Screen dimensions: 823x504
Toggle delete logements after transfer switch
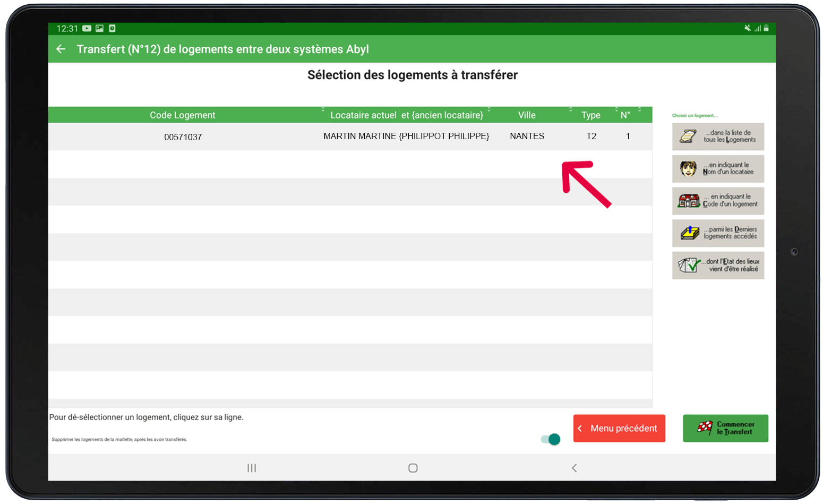point(551,439)
